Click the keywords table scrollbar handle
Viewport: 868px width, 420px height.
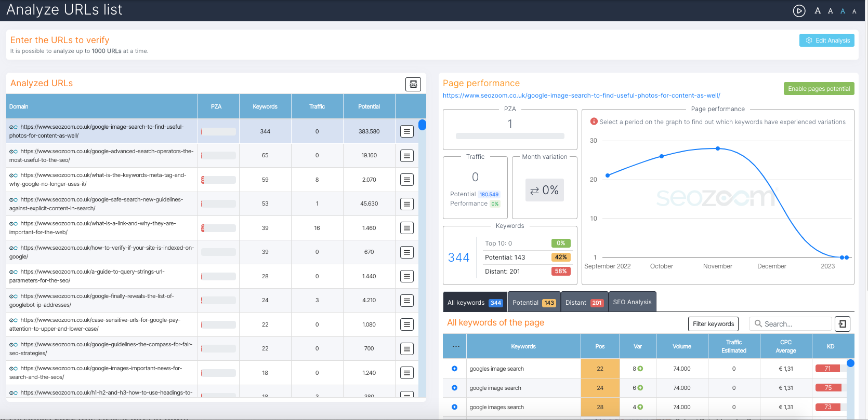click(850, 363)
